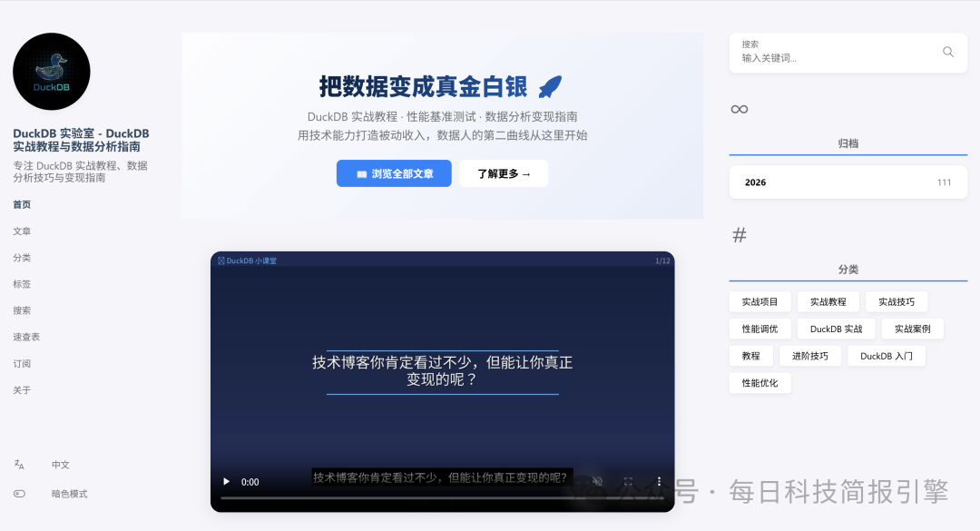Click the 归档 heading

(848, 143)
